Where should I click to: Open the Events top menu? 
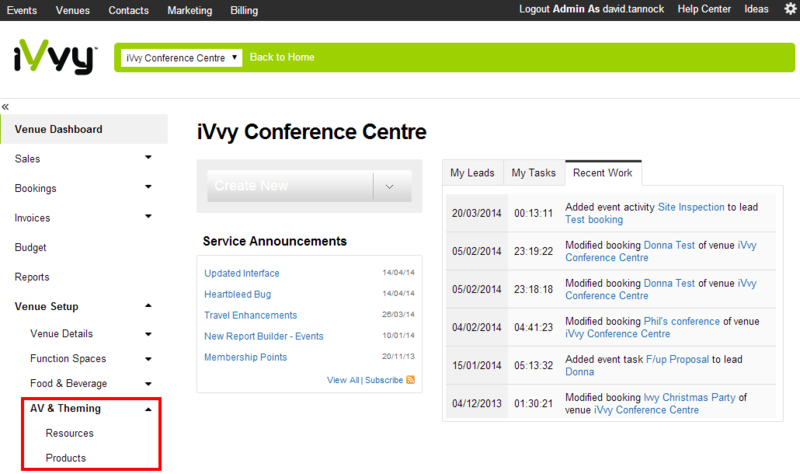click(x=21, y=10)
